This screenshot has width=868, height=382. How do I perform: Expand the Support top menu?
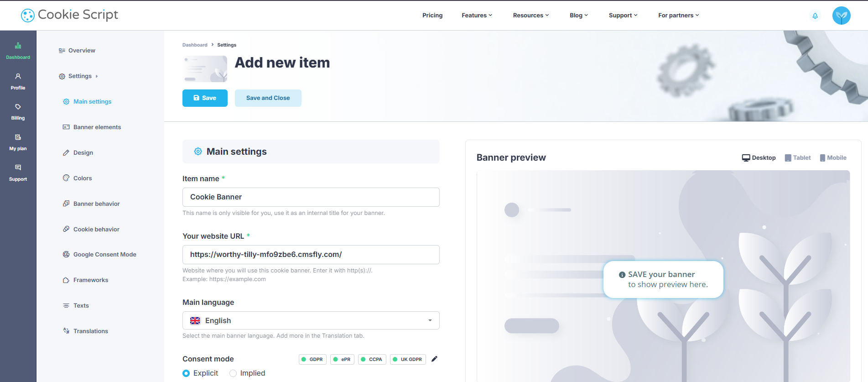click(x=623, y=16)
